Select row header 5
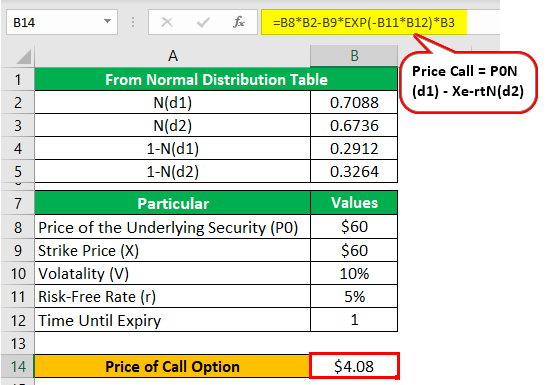This screenshot has height=385, width=549. [18, 172]
